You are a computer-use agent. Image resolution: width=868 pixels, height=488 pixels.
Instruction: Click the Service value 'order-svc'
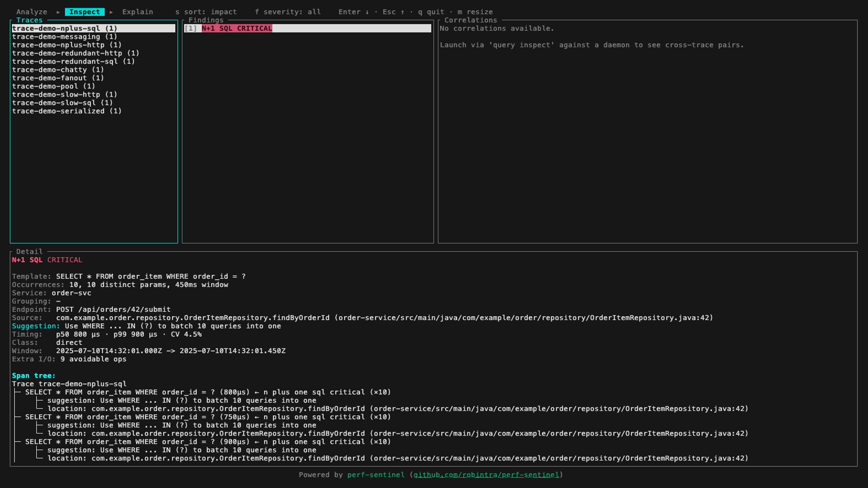72,293
